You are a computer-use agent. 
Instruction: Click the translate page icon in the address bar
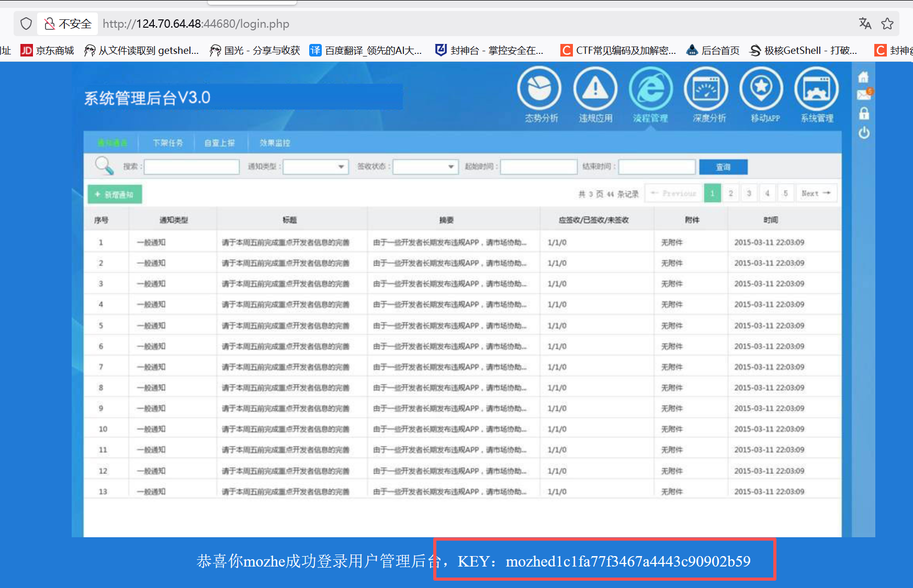point(865,24)
